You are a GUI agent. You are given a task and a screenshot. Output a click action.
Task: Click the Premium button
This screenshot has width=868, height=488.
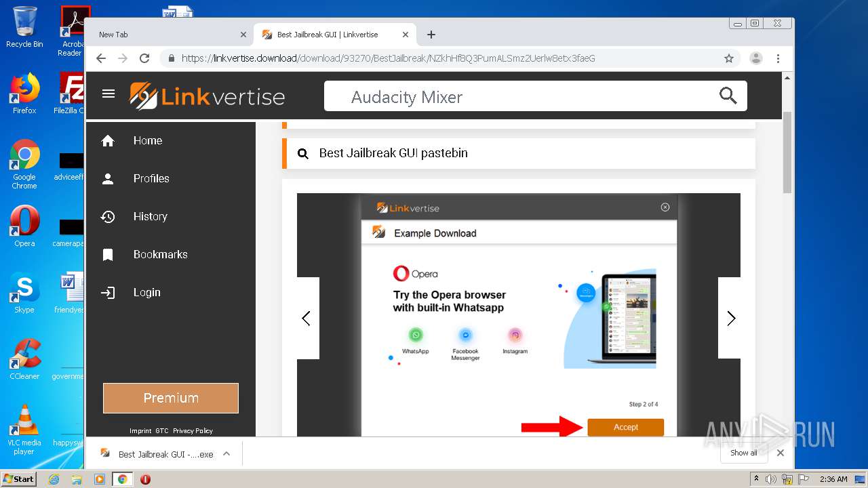pos(171,398)
